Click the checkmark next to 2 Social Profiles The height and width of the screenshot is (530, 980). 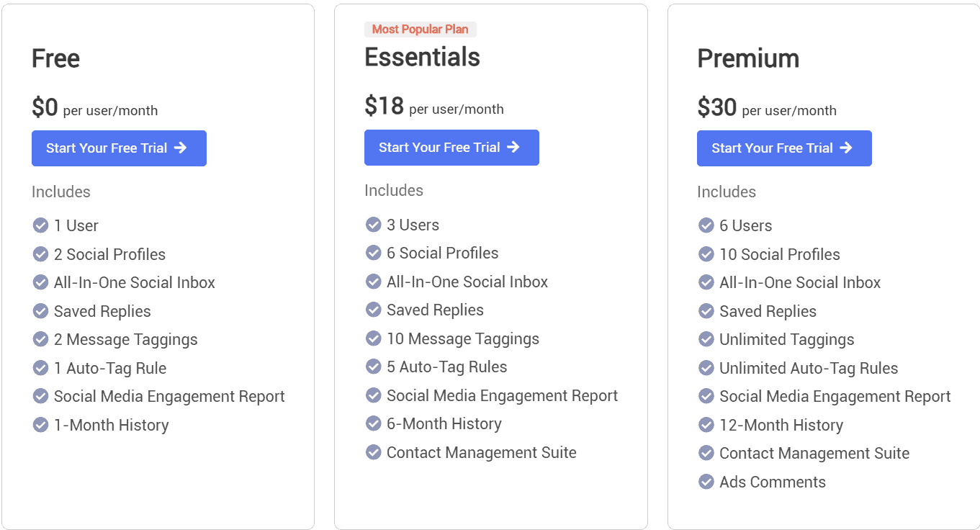(40, 253)
